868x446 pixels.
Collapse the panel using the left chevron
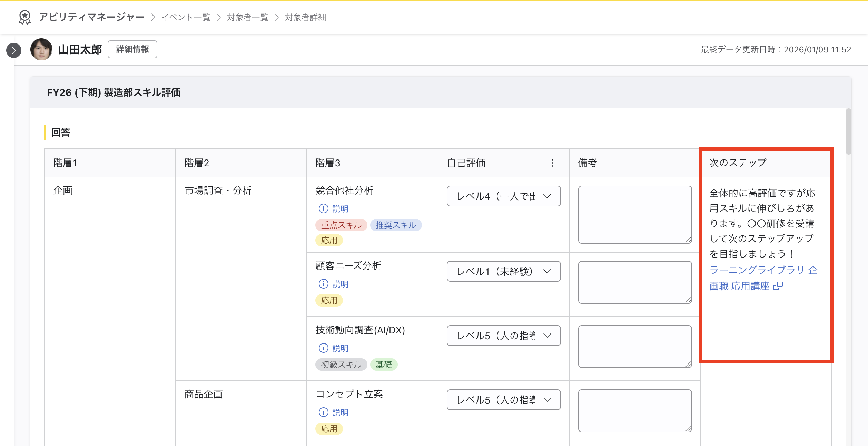click(x=13, y=50)
